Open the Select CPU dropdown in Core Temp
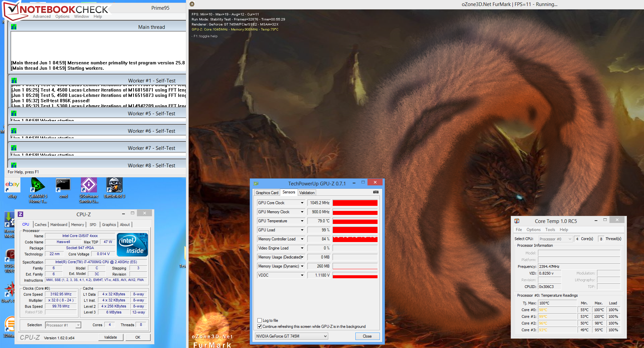 click(555, 239)
